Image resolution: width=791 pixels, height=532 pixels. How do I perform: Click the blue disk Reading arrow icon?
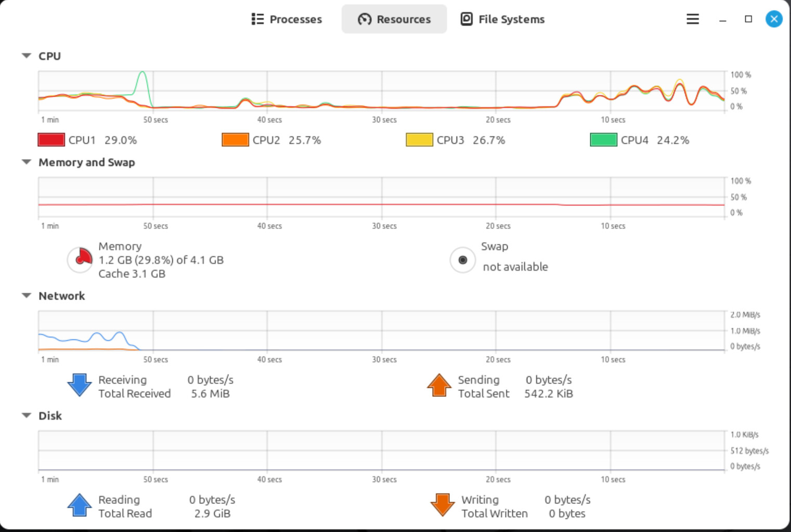click(x=80, y=505)
